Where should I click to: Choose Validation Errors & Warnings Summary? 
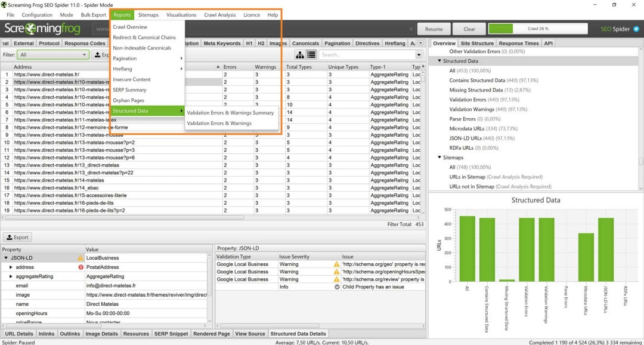pos(230,113)
